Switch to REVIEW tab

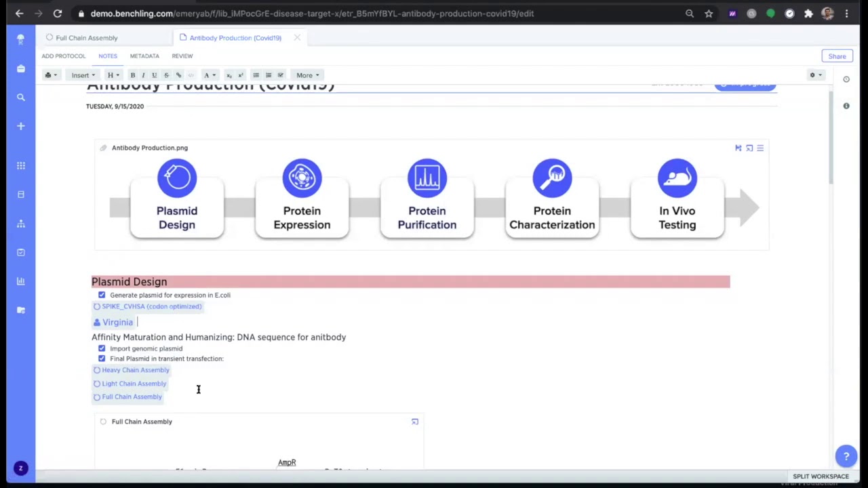(x=182, y=56)
